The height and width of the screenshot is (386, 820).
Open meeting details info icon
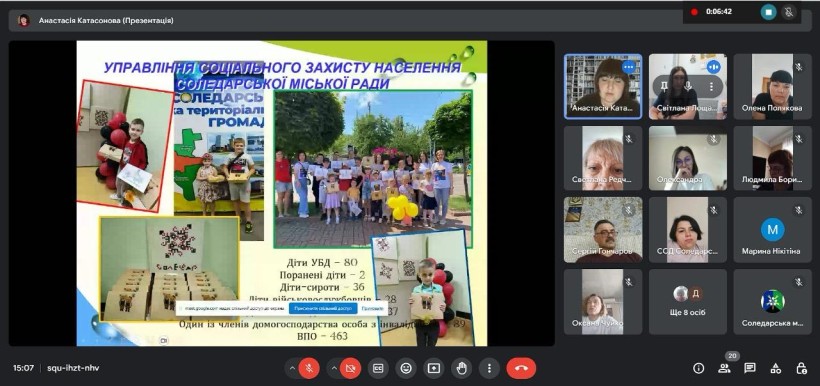(698, 368)
